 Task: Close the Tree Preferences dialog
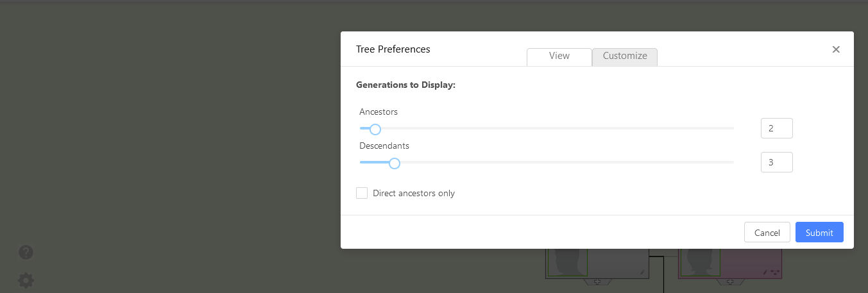836,49
